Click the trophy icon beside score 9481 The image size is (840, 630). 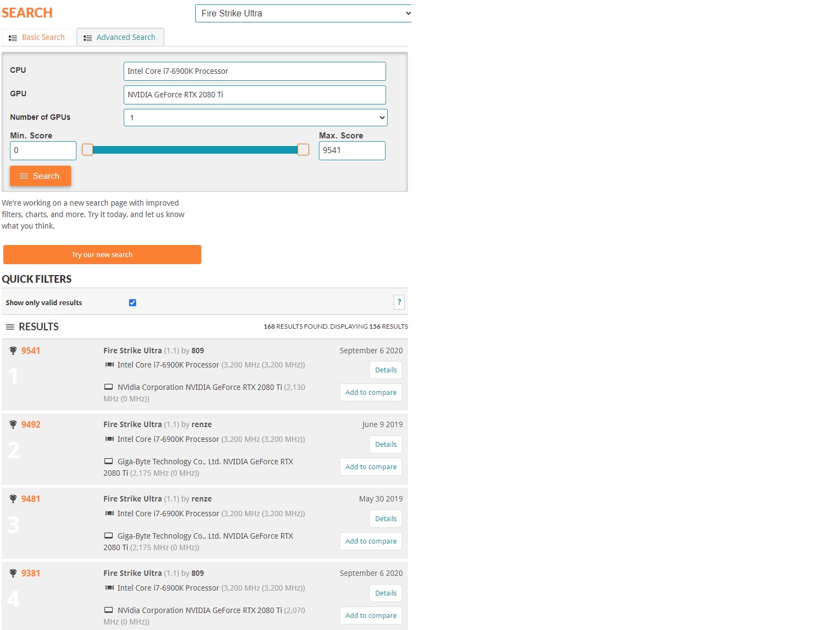point(13,499)
